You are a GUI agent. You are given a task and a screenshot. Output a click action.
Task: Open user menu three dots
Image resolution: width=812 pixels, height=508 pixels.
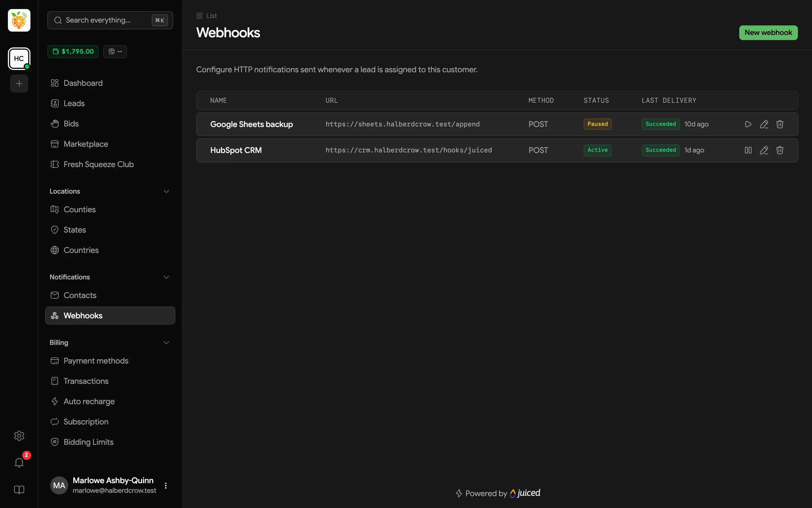166,485
